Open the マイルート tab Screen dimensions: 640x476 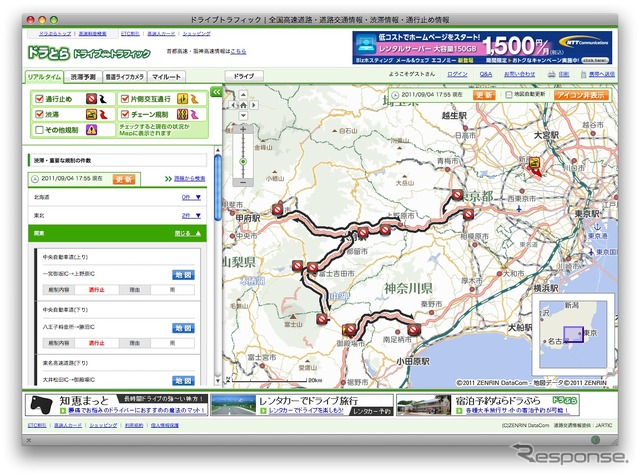coord(166,77)
